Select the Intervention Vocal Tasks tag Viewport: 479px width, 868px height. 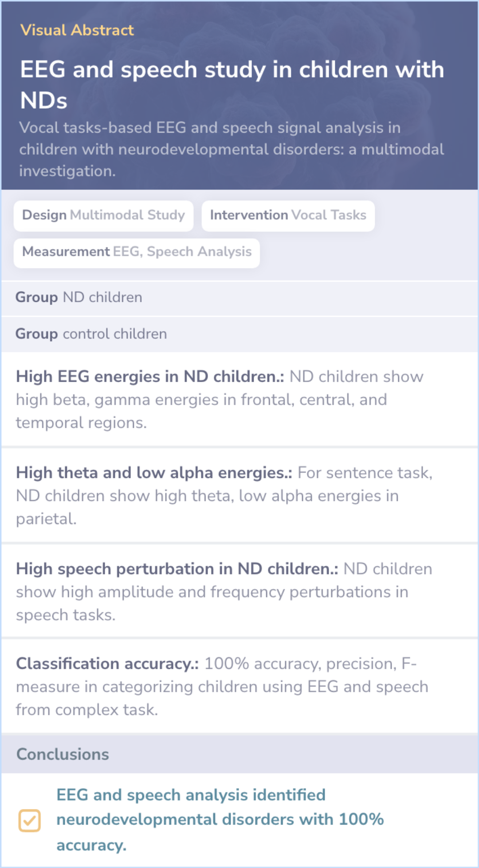(x=288, y=216)
